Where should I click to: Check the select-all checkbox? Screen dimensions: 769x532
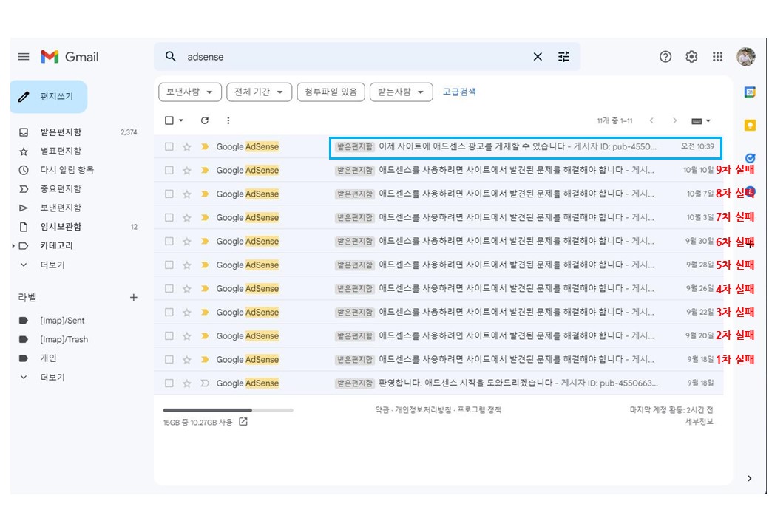(169, 120)
